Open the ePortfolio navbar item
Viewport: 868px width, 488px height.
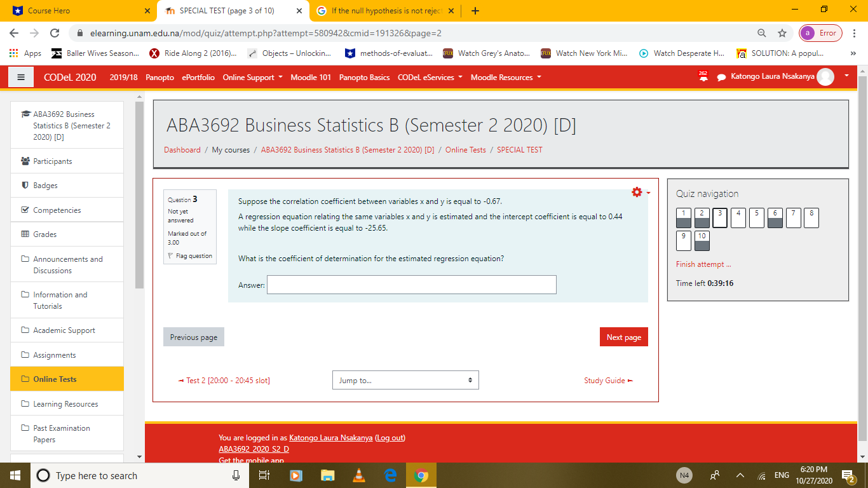click(x=198, y=78)
